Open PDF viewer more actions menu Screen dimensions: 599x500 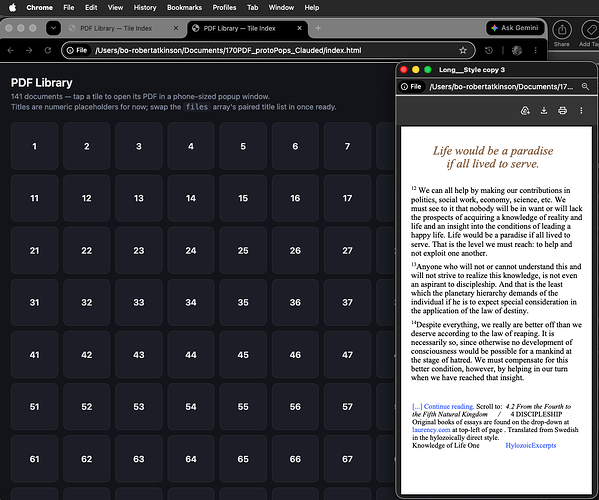pyautogui.click(x=581, y=111)
